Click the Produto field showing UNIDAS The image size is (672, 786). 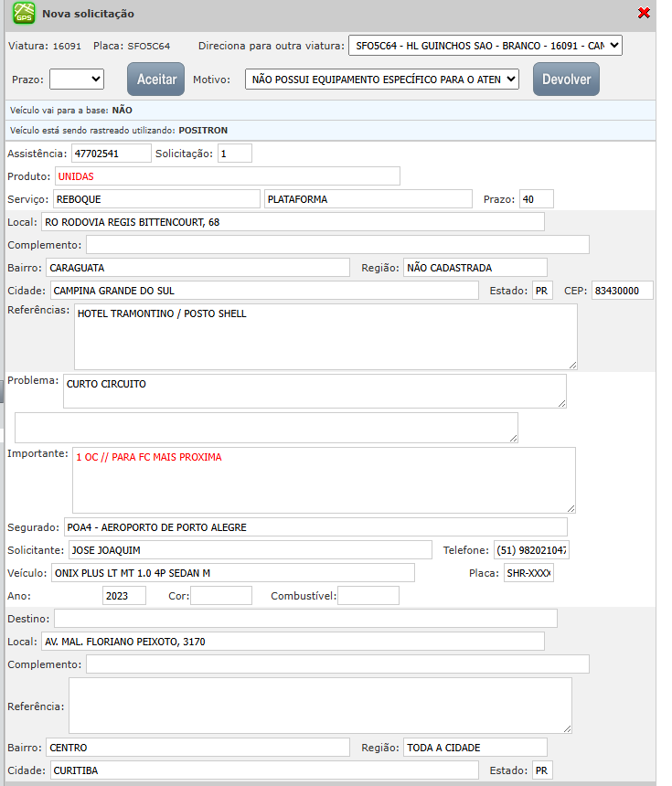tap(227, 176)
